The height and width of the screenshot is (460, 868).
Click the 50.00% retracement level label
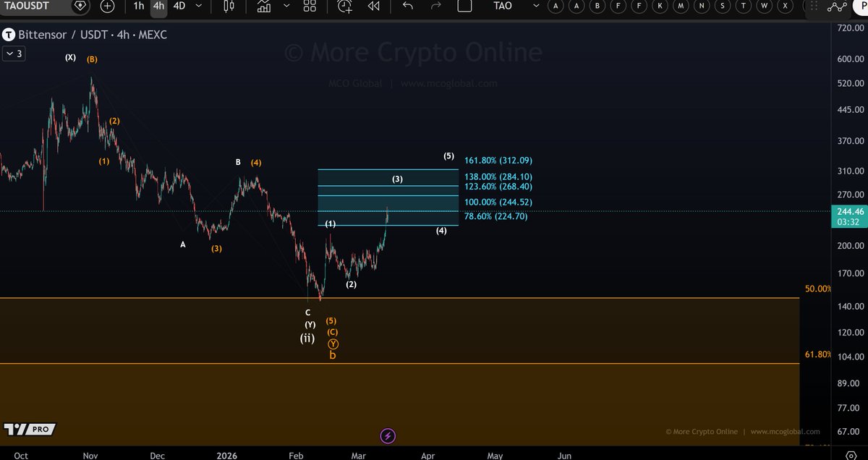point(817,289)
